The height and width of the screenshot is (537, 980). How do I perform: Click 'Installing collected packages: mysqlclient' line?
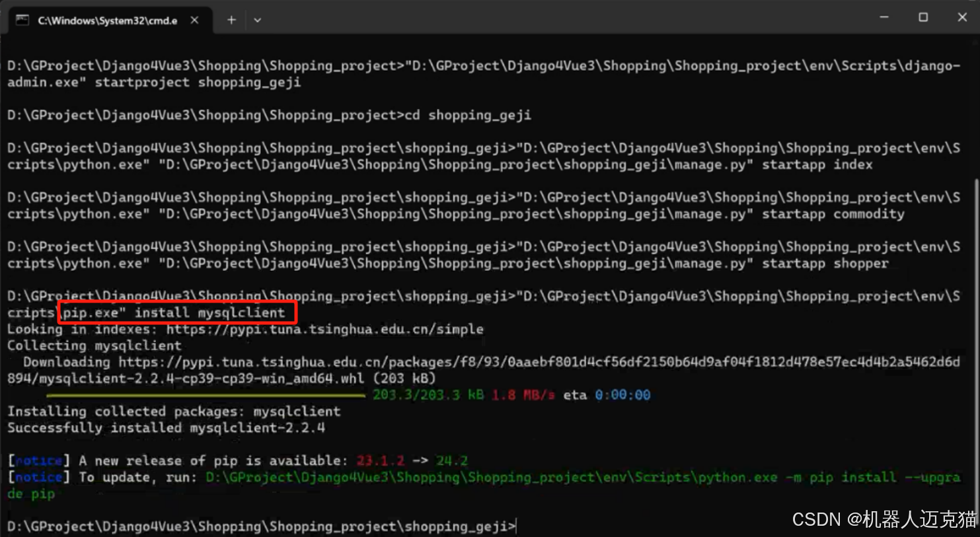[x=174, y=412]
